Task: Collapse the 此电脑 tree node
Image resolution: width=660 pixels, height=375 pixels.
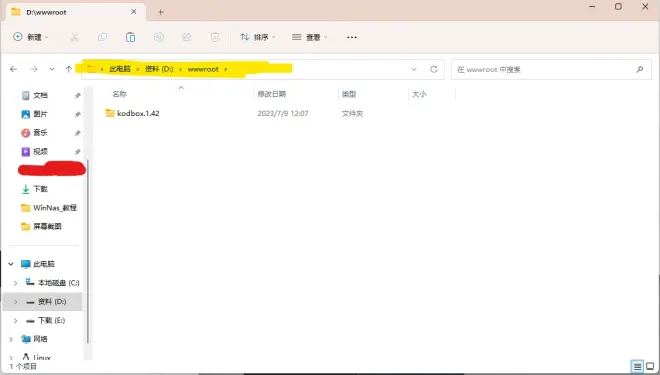Action: click(11, 264)
